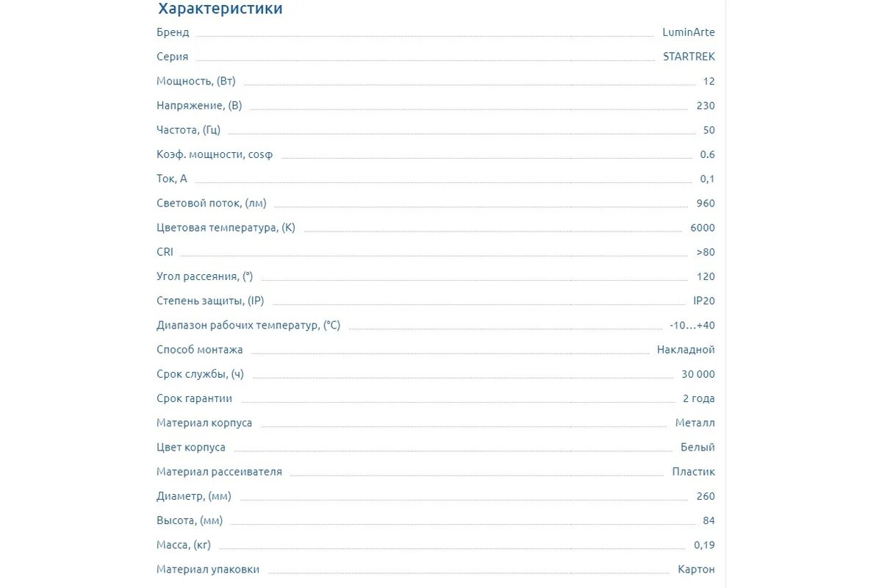Click the Цветовая температура value 6000
This screenshot has width=882, height=588.
703,228
